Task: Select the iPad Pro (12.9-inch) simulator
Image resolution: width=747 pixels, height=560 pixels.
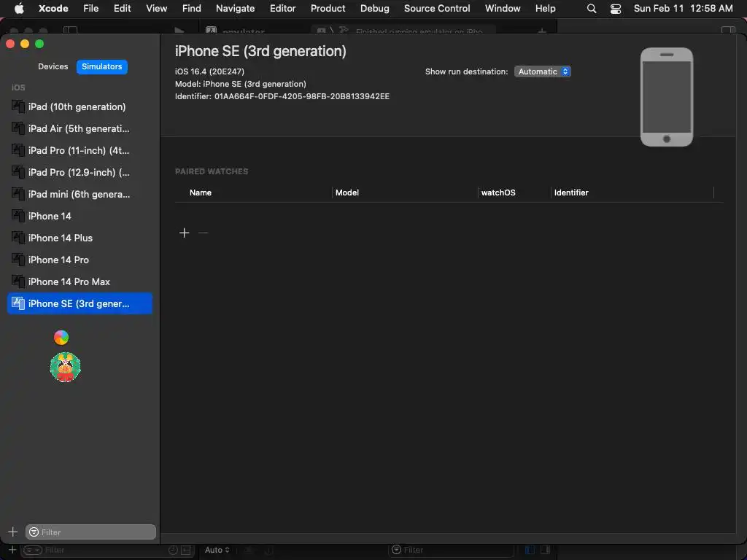Action: click(x=80, y=172)
